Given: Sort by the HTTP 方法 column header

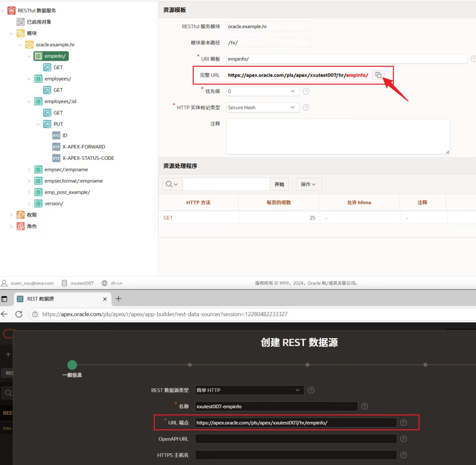Looking at the screenshot, I should coord(198,202).
